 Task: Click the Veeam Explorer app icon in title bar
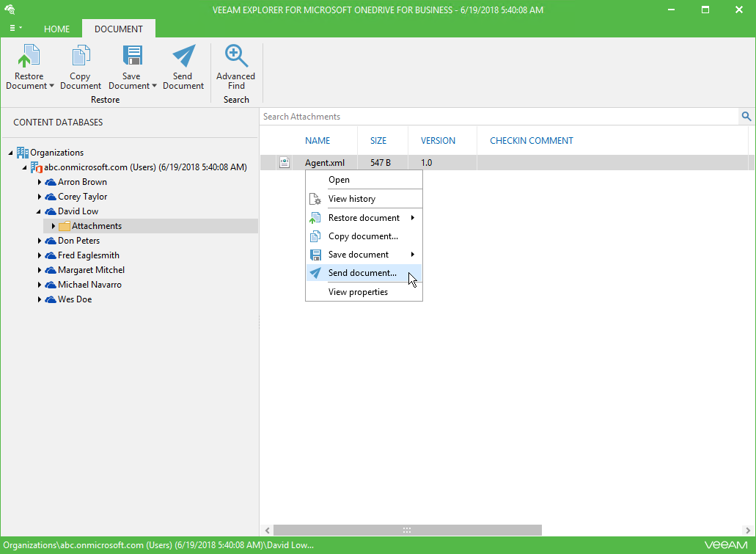[x=10, y=9]
